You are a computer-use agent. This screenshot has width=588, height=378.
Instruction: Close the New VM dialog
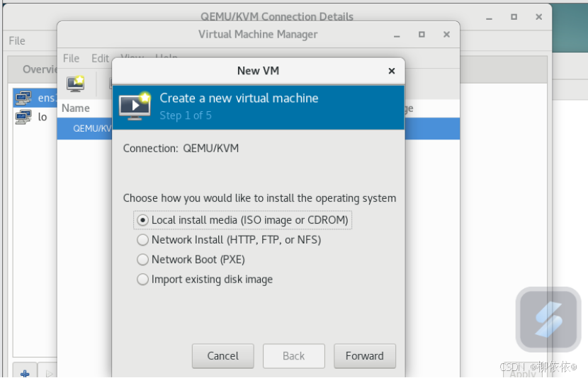[392, 71]
